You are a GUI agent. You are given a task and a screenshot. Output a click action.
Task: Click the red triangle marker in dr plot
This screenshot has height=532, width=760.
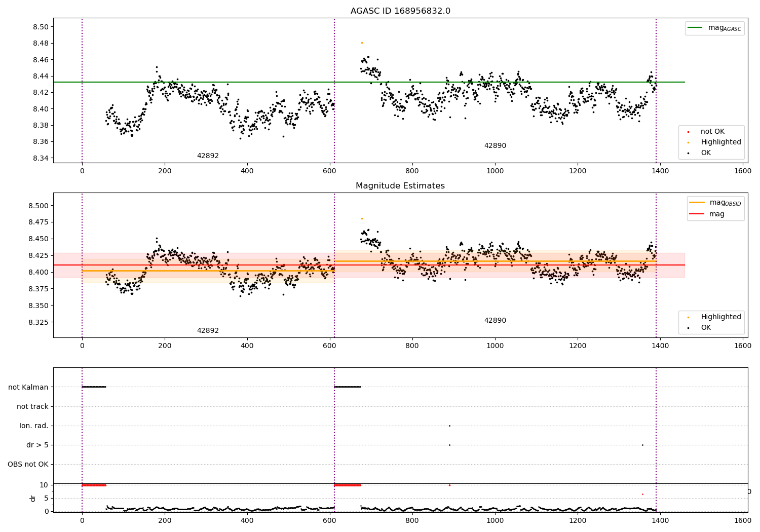coord(449,485)
